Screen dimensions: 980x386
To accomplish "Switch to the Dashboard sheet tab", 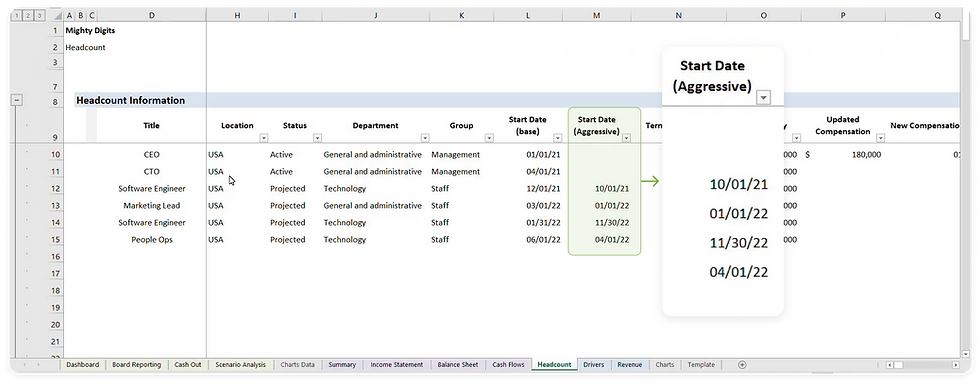I will 82,365.
